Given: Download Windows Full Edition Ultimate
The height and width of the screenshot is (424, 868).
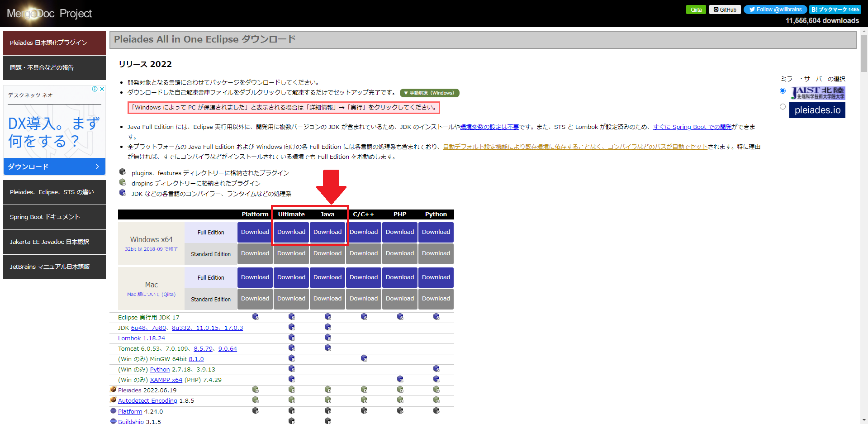Looking at the screenshot, I should pos(291,232).
